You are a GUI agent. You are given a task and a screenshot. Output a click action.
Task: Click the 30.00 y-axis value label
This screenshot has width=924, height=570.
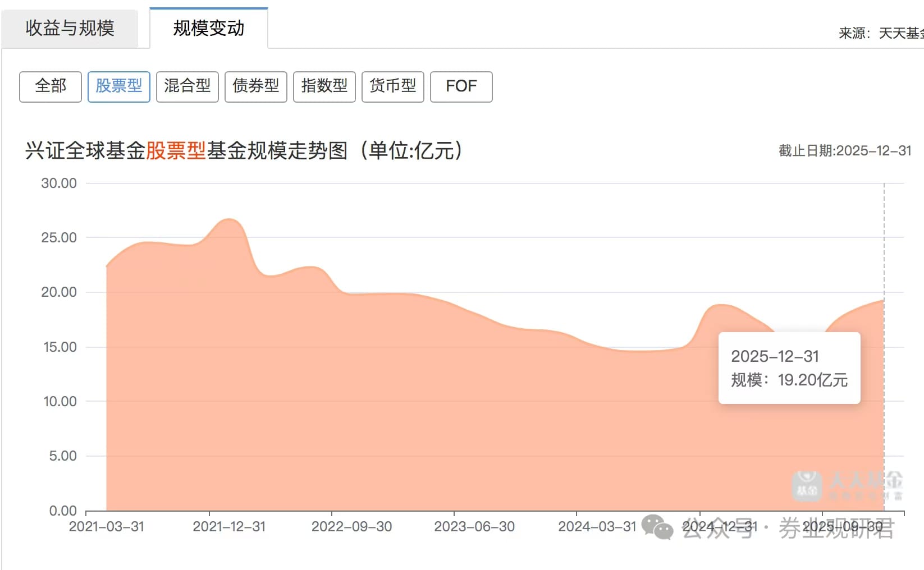tap(59, 183)
